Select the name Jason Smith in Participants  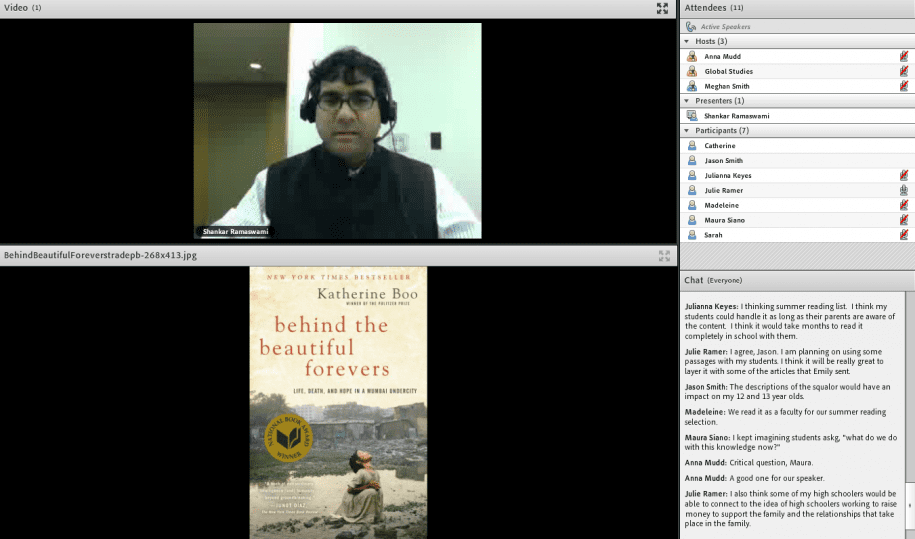point(724,160)
